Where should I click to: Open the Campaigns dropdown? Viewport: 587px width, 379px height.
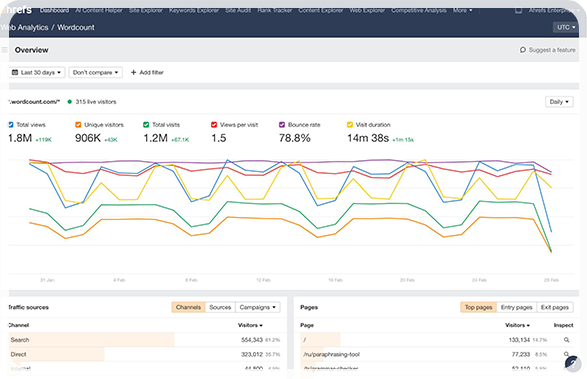258,307
